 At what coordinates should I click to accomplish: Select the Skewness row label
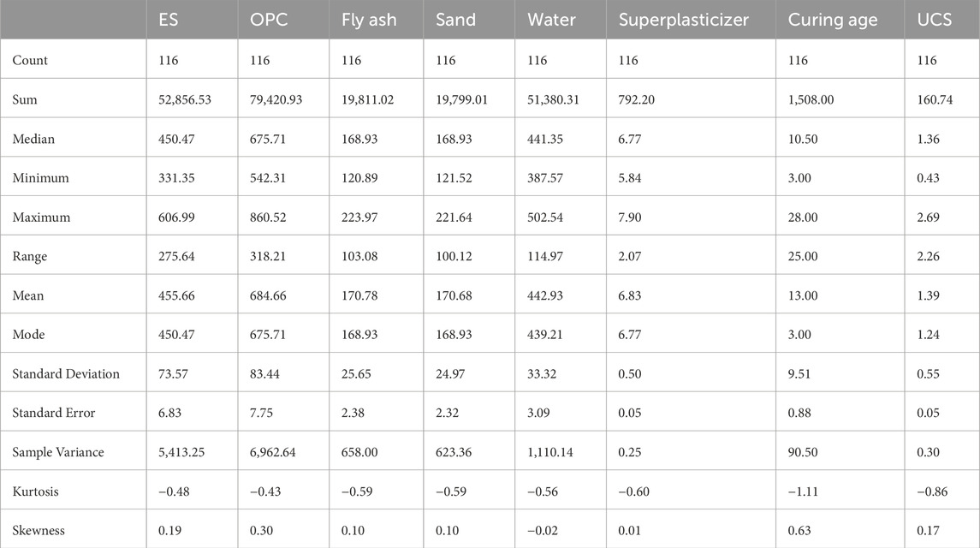pyautogui.click(x=38, y=531)
